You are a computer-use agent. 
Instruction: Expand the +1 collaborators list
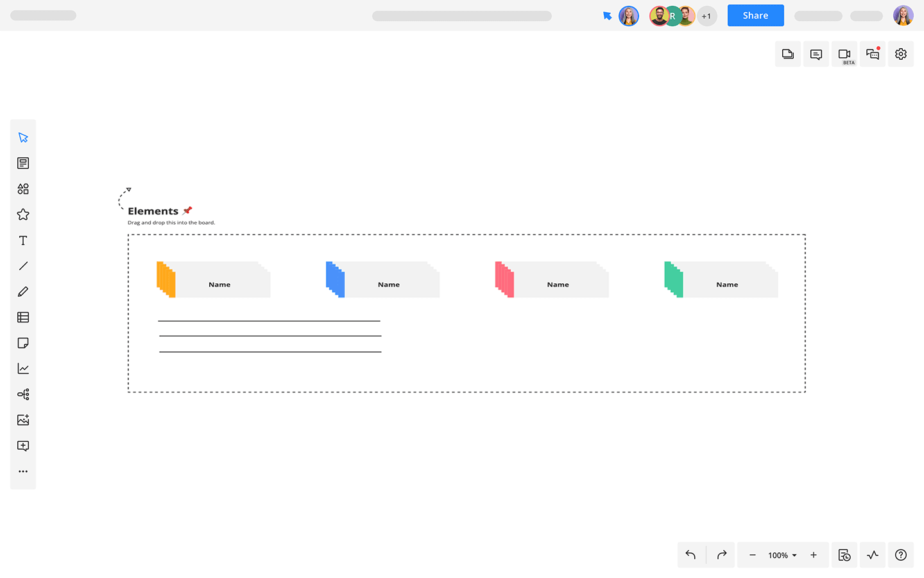point(706,16)
